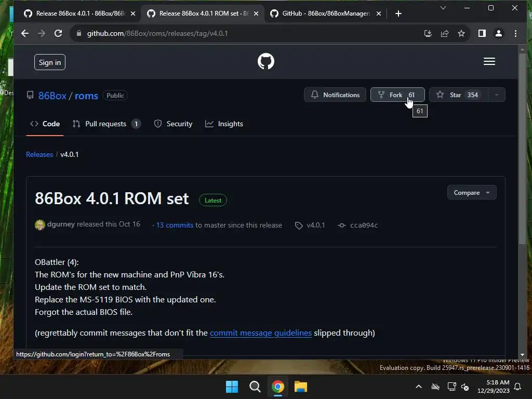Click the Notifications button
The width and height of the screenshot is (532, 399).
click(x=335, y=95)
